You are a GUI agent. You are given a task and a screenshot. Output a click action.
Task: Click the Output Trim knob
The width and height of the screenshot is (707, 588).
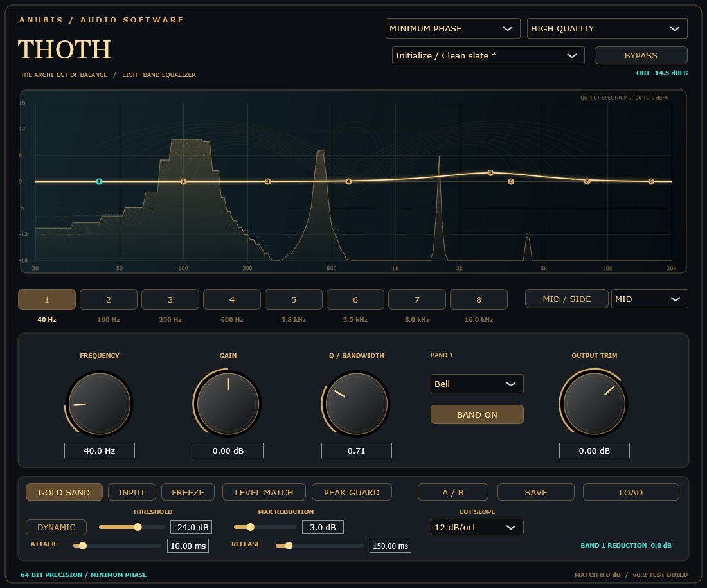click(x=595, y=404)
